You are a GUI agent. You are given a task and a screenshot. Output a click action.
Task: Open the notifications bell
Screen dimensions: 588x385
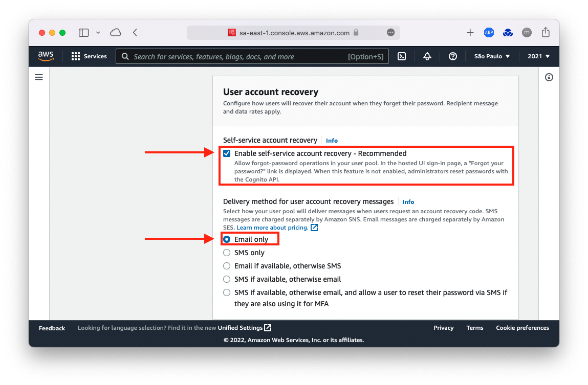pos(427,56)
